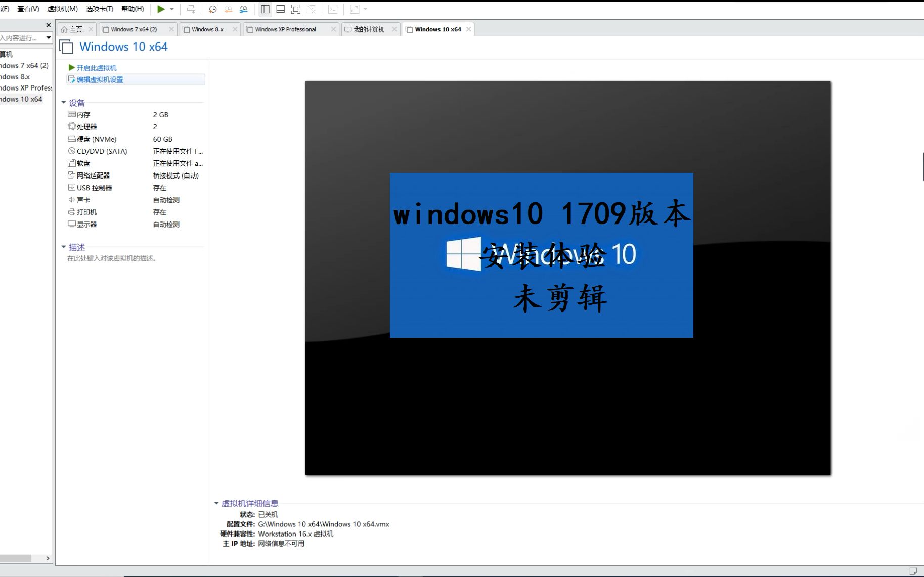Open the snapshot manager icon
Viewport: 924px width, 577px height.
pyautogui.click(x=243, y=9)
